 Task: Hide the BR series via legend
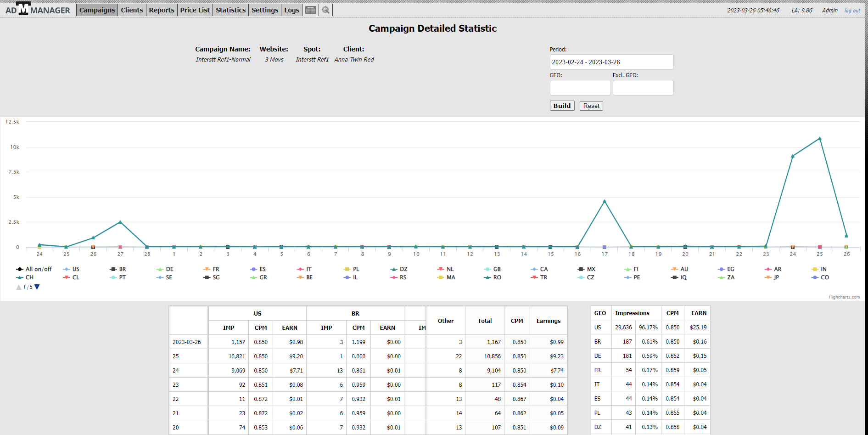tap(122, 269)
